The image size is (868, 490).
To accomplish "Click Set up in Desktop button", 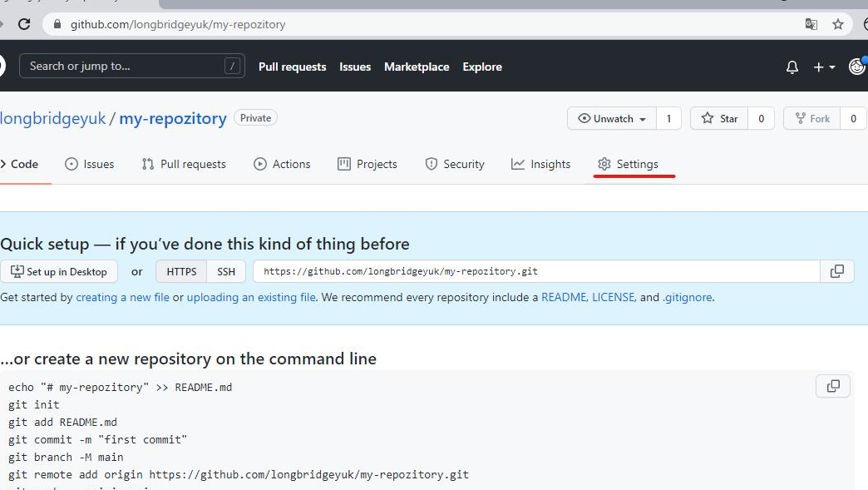I will tap(59, 271).
